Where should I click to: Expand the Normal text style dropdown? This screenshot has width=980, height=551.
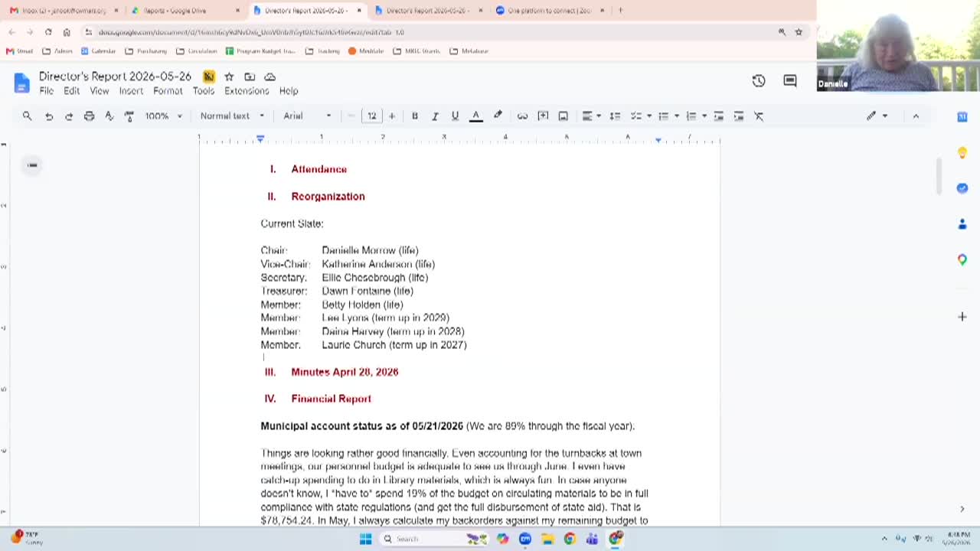(232, 116)
